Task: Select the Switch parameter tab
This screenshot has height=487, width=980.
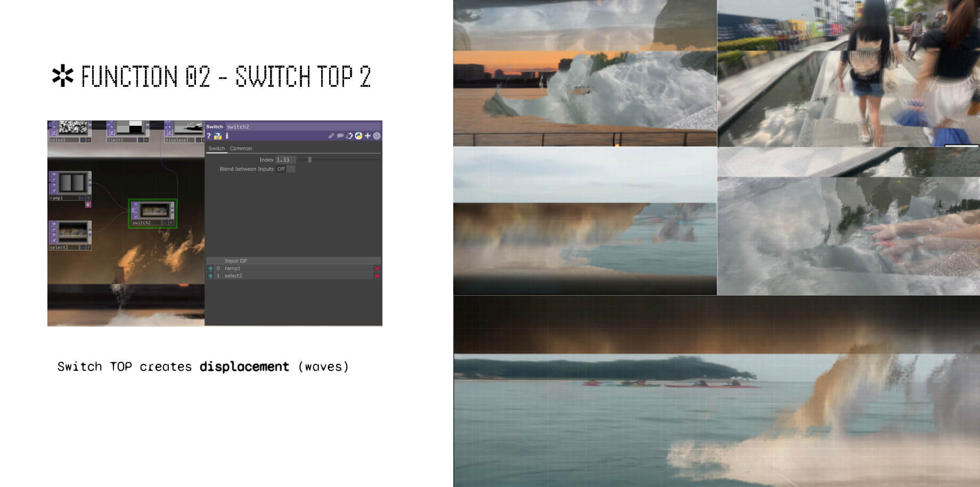Action: point(217,149)
